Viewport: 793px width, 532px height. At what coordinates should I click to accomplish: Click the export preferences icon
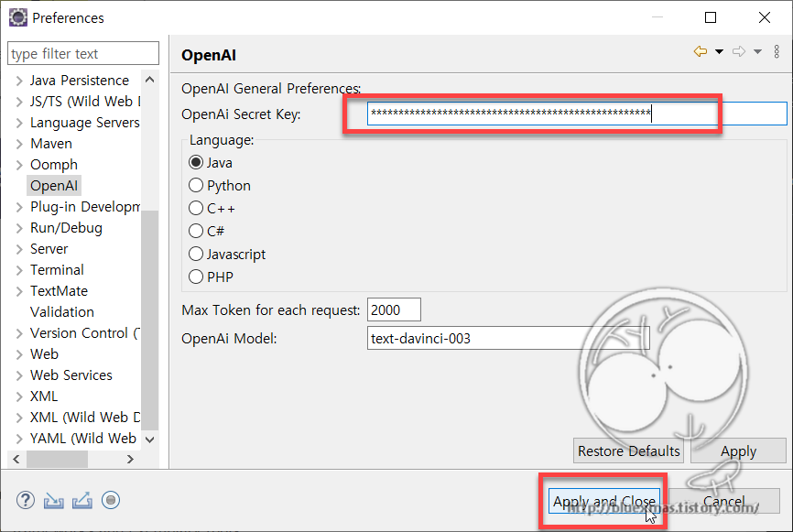81,500
